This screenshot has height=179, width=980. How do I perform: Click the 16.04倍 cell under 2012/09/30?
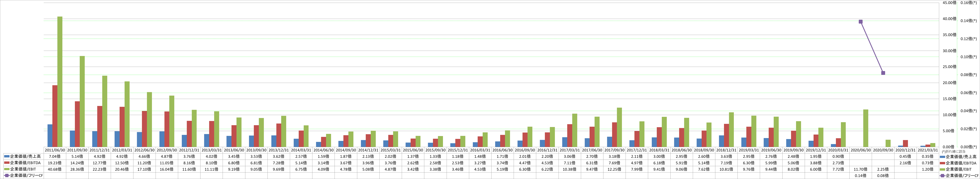coord(167,169)
